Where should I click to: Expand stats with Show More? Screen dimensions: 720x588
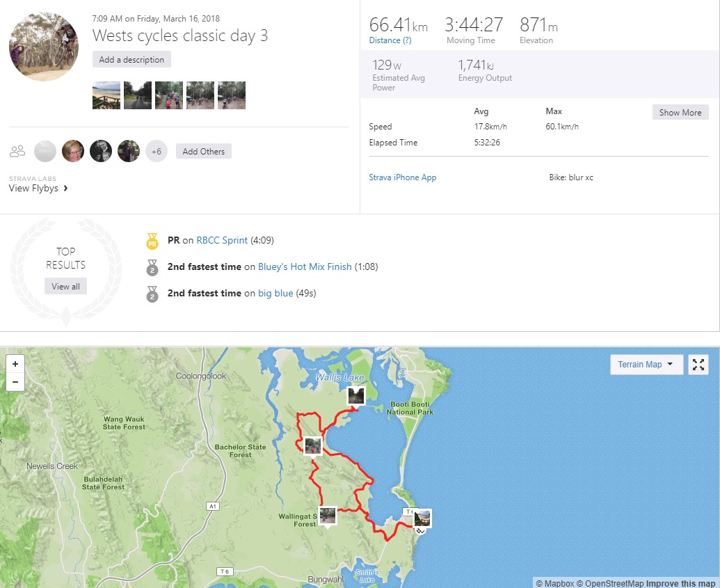pos(680,113)
